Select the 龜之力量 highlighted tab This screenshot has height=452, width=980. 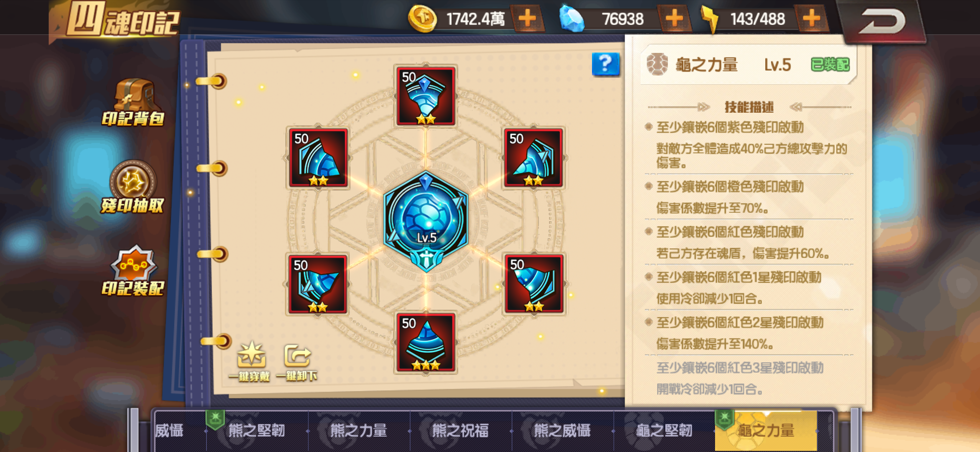[766, 431]
